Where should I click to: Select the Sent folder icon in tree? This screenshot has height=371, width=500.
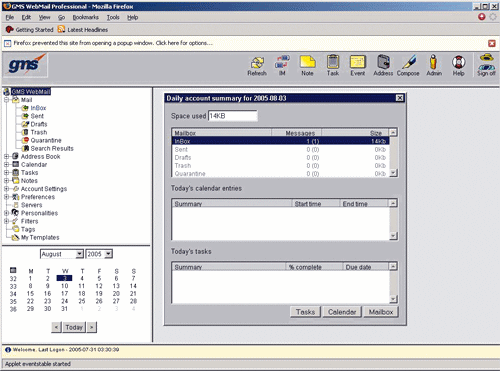(25, 116)
